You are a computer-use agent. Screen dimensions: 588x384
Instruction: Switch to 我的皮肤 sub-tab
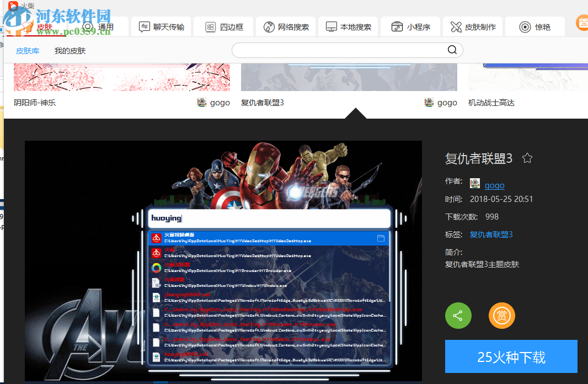pyautogui.click(x=70, y=51)
